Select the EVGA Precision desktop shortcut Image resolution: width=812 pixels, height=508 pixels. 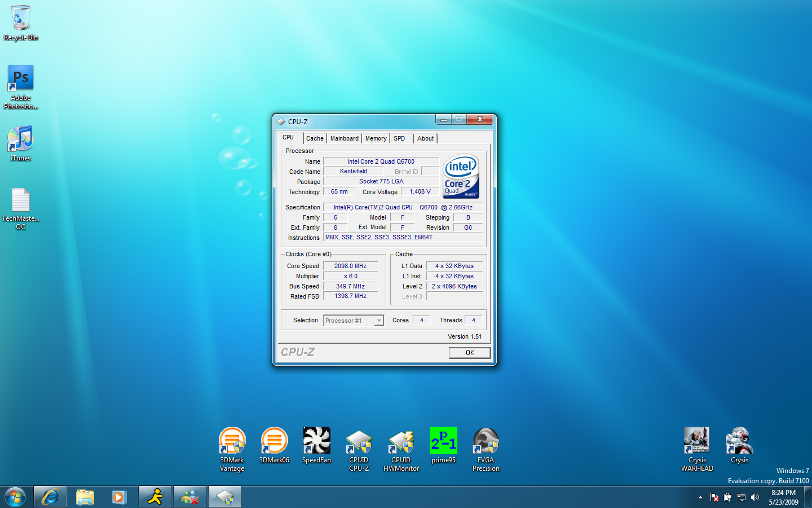tap(486, 449)
